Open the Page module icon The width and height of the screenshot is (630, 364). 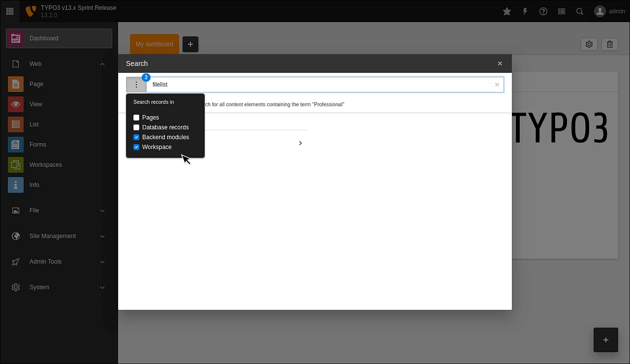tap(16, 84)
